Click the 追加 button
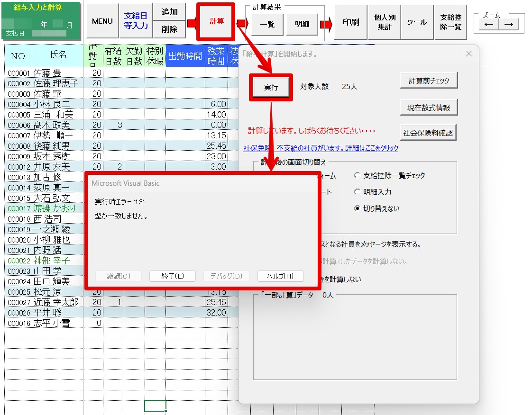Screen dimensions: 532x415 coord(169,12)
